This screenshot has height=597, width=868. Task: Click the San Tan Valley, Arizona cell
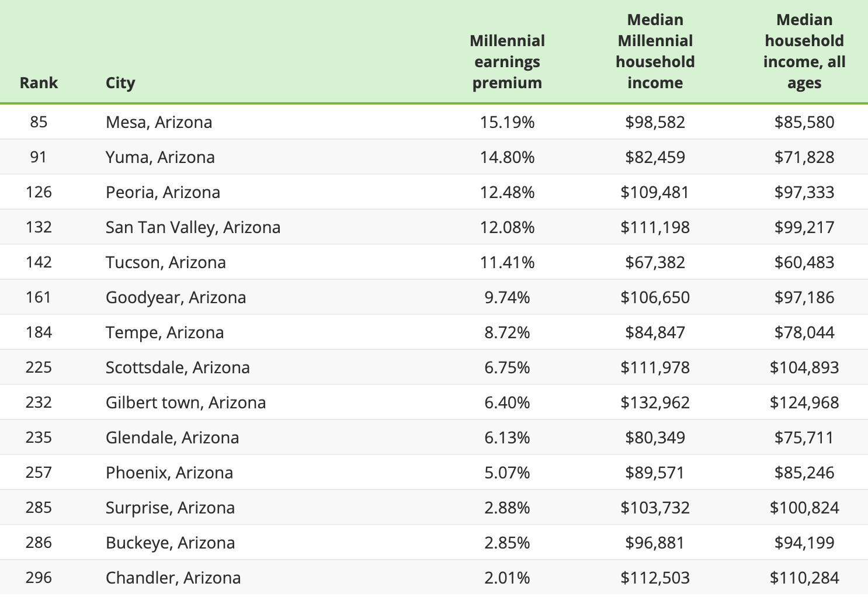[193, 227]
